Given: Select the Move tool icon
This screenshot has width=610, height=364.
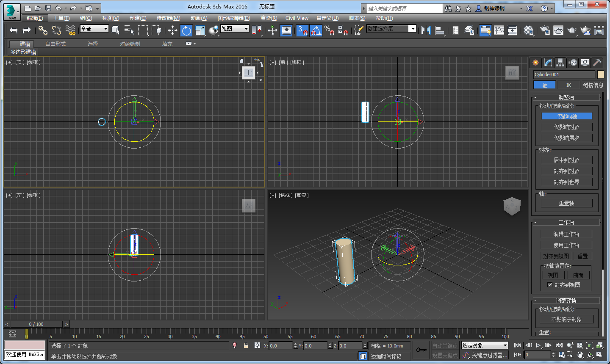Looking at the screenshot, I should (172, 30).
